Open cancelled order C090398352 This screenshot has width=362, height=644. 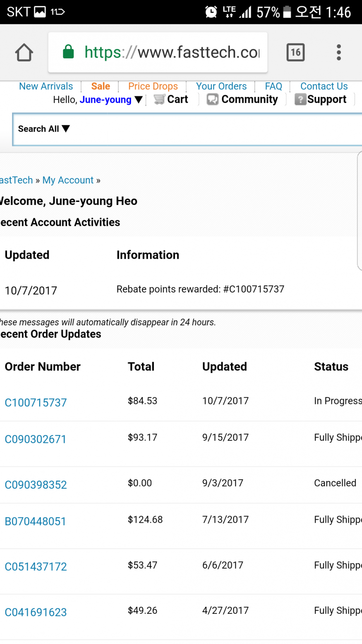[36, 485]
